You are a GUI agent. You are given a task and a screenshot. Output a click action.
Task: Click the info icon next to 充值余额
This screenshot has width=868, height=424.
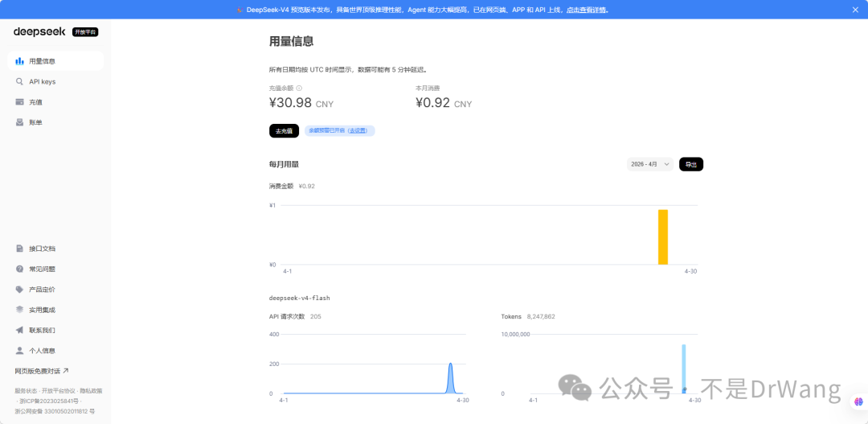pyautogui.click(x=299, y=89)
